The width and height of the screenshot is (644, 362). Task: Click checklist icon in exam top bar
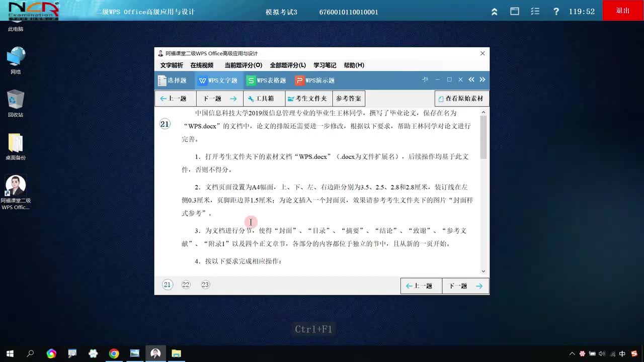pyautogui.click(x=535, y=11)
